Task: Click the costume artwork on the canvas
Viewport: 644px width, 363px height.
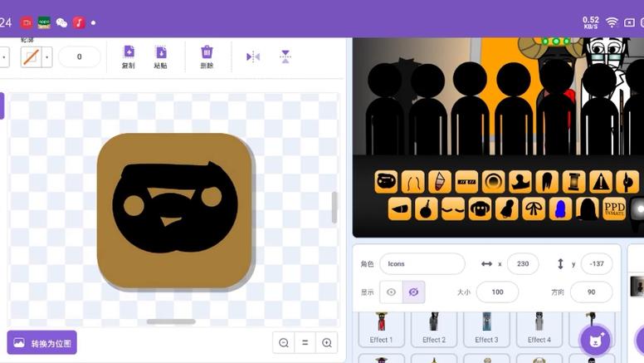Action: (x=174, y=210)
